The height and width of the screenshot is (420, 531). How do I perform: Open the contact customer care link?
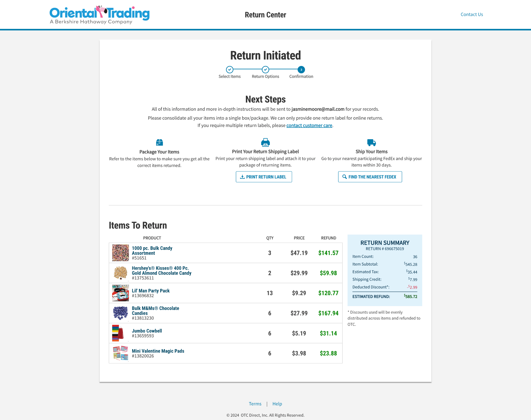[x=309, y=125]
